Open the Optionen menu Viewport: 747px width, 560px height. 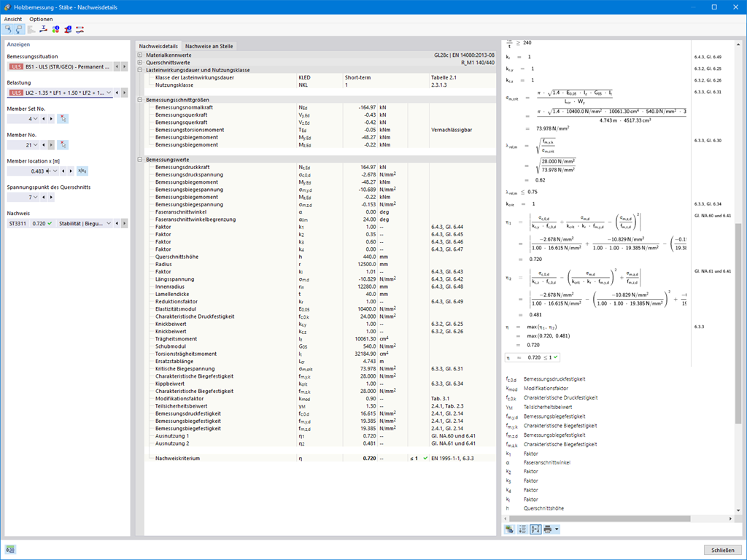(x=41, y=19)
